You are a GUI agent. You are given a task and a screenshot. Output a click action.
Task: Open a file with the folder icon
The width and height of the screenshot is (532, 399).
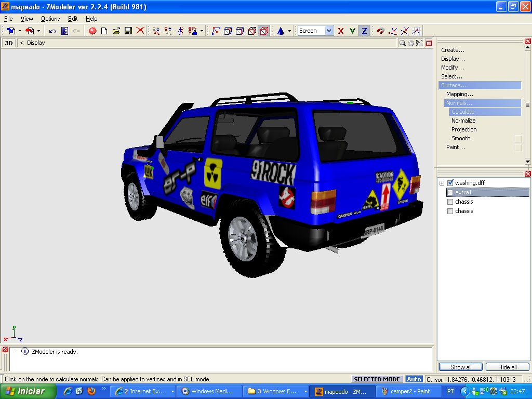pyautogui.click(x=116, y=31)
